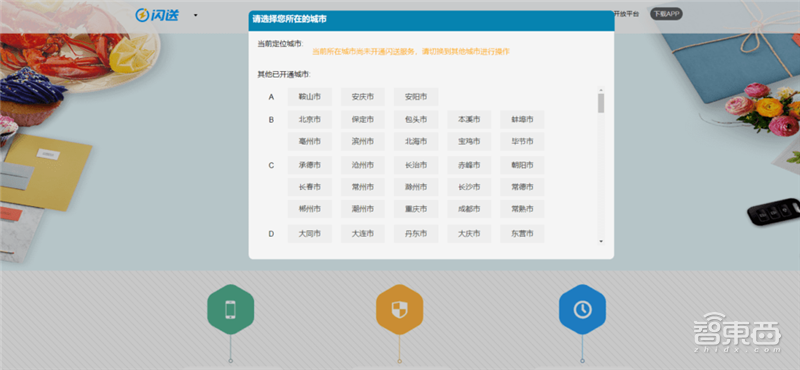Select city 滨州市
The height and width of the screenshot is (370, 800).
tap(363, 141)
